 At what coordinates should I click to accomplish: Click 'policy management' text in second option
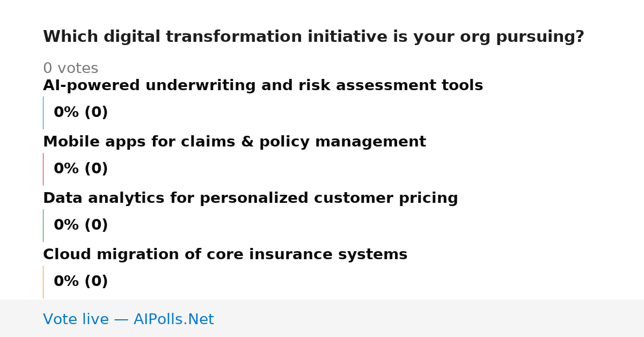342,142
